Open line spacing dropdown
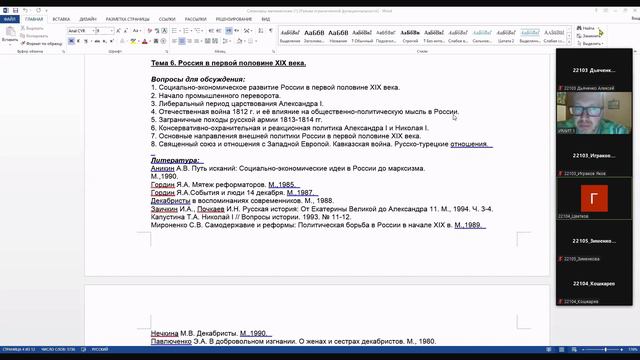This screenshot has width=640, height=360. pos(227,41)
